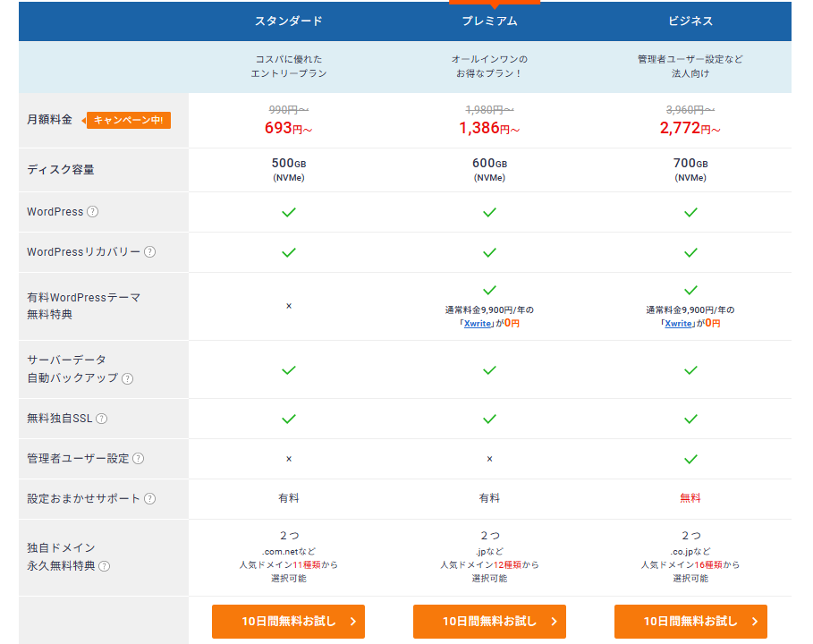Open Xwrite link in ビジネス column

click(x=680, y=324)
